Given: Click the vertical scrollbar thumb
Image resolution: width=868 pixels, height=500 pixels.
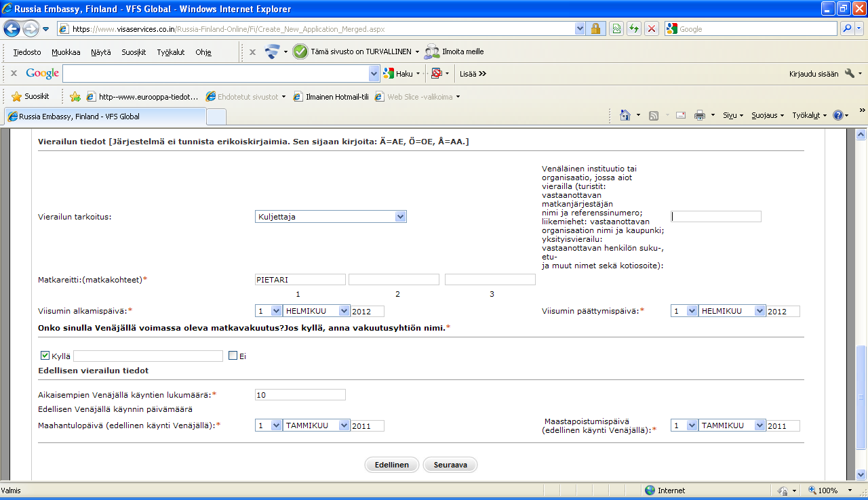Looking at the screenshot, I should tap(861, 397).
